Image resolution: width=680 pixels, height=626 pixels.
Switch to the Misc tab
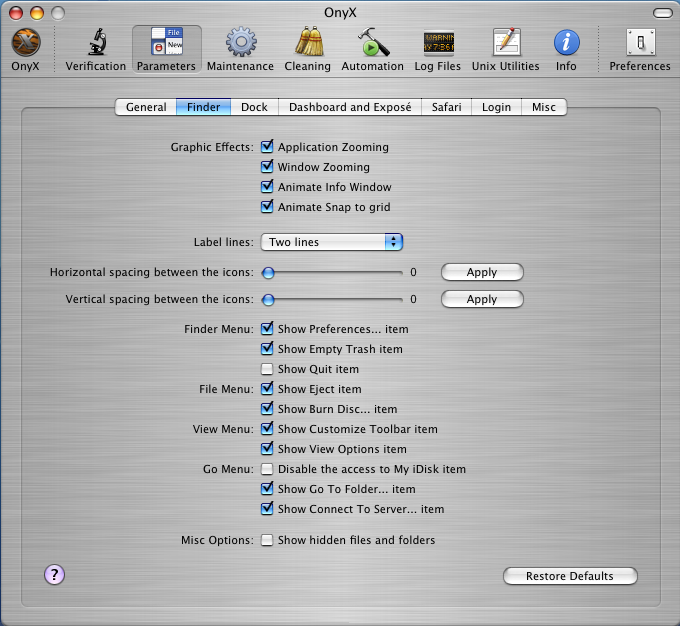(544, 107)
